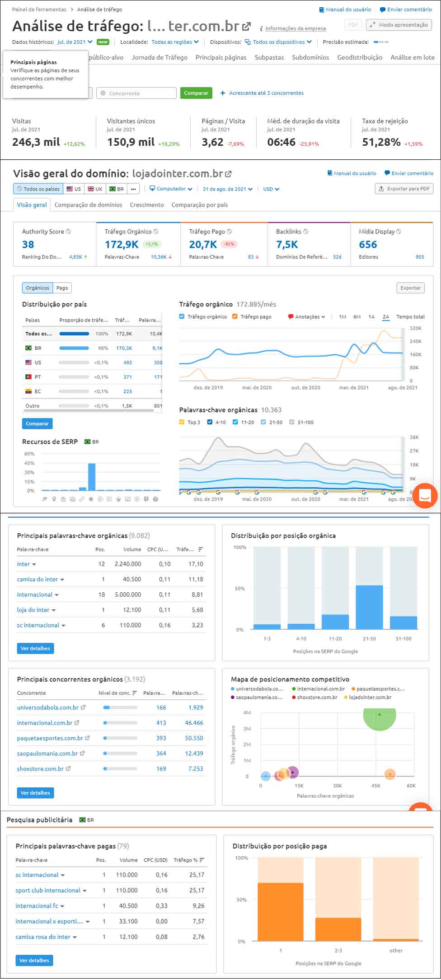
Task: Open the Todos os dispositivos dropdown
Action: coord(278,42)
